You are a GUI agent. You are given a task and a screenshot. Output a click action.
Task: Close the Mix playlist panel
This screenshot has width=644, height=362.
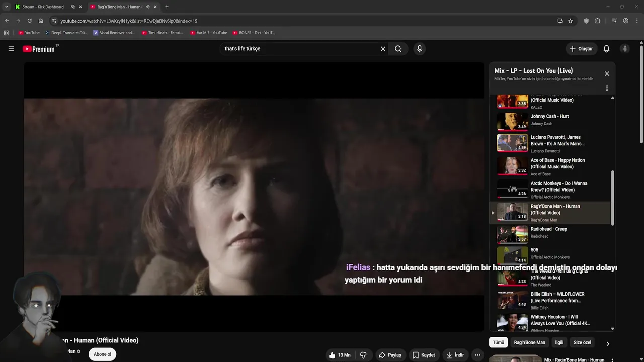click(x=607, y=73)
